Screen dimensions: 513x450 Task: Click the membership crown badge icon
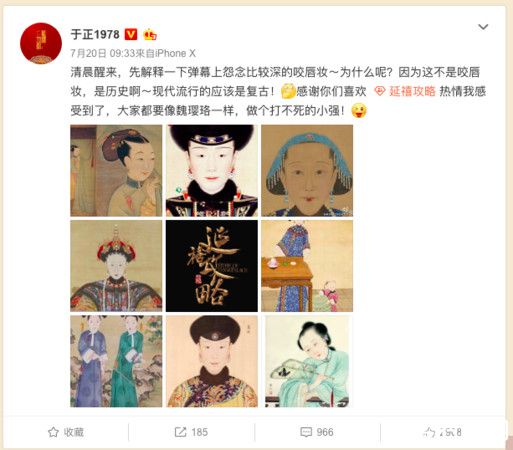(x=150, y=34)
